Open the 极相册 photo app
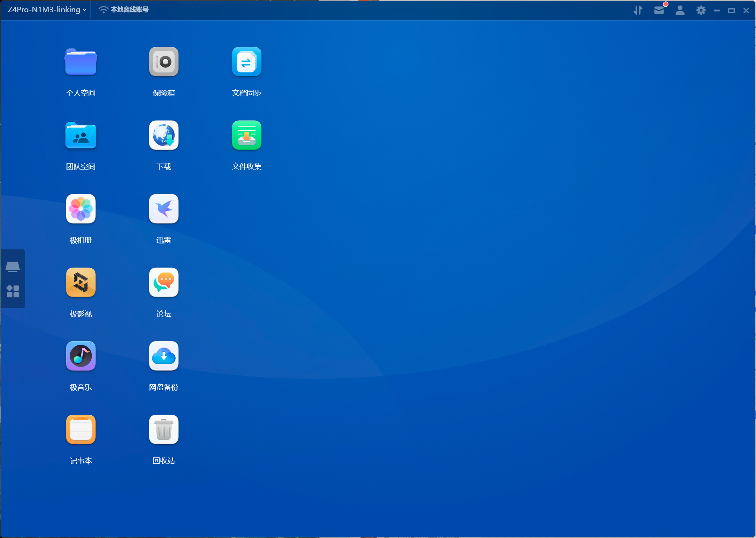 tap(81, 209)
